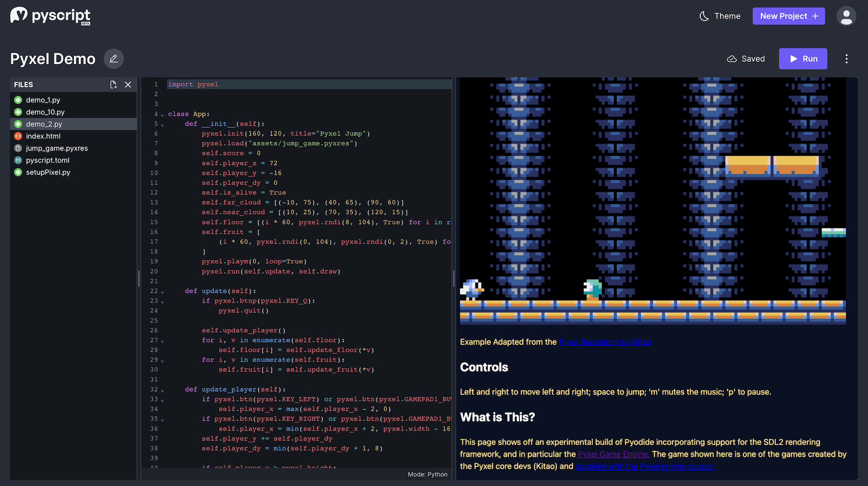Image resolution: width=868 pixels, height=486 pixels.
Task: Collapse the update method fold arrow on line 22
Action: 162,292
